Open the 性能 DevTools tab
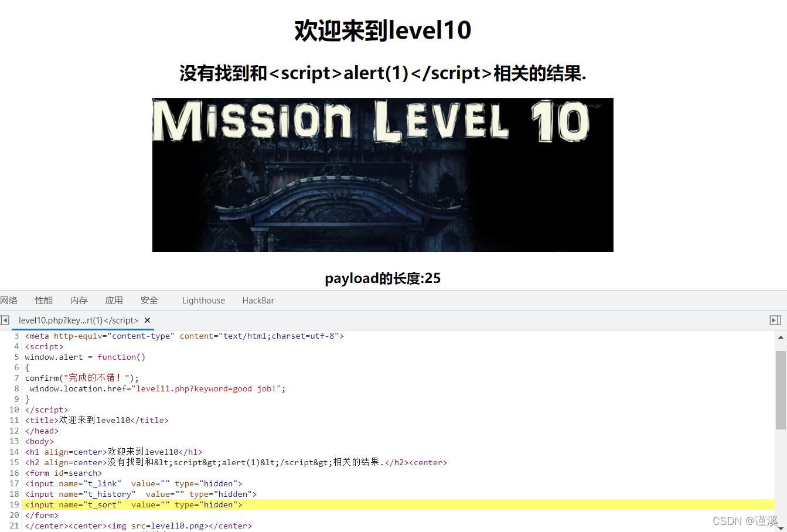 click(x=44, y=301)
